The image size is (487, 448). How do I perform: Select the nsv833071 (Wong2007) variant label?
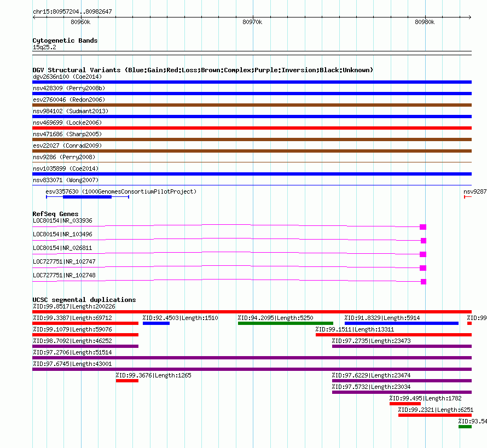pos(66,180)
